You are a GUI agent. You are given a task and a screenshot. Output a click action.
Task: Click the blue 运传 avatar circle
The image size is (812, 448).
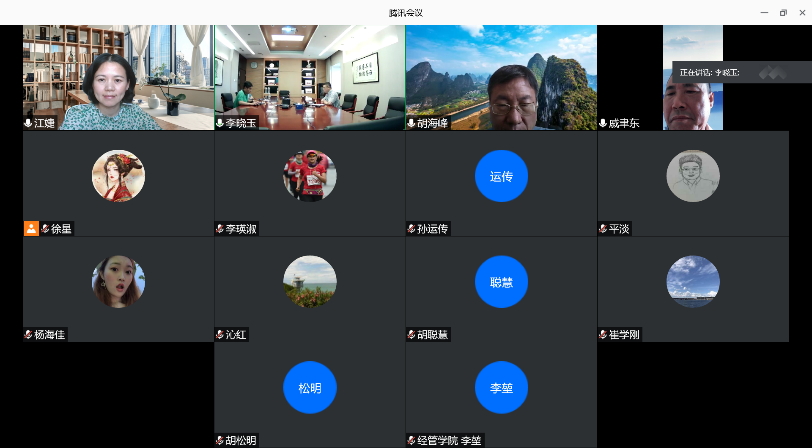click(501, 176)
